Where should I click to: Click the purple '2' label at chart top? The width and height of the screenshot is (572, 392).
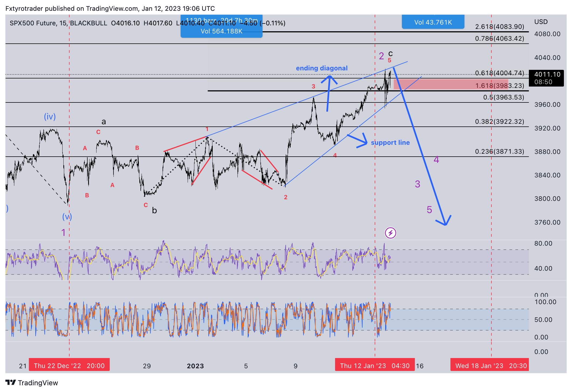[381, 56]
